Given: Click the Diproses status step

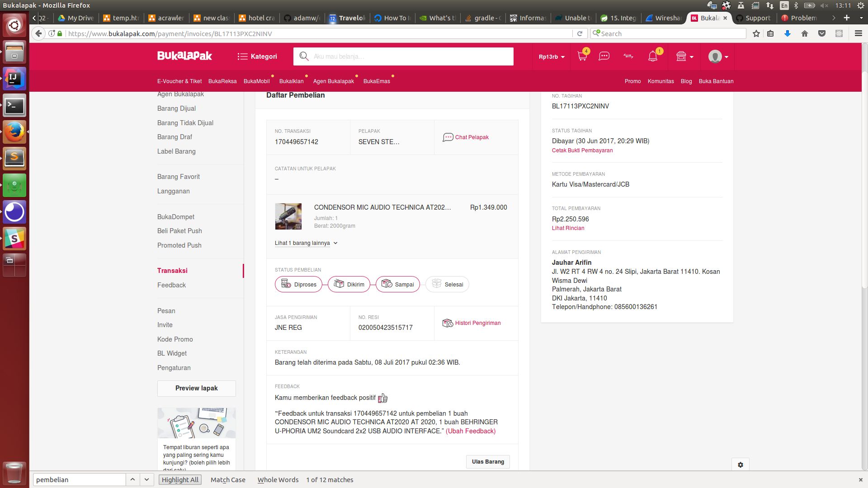Looking at the screenshot, I should pos(298,285).
